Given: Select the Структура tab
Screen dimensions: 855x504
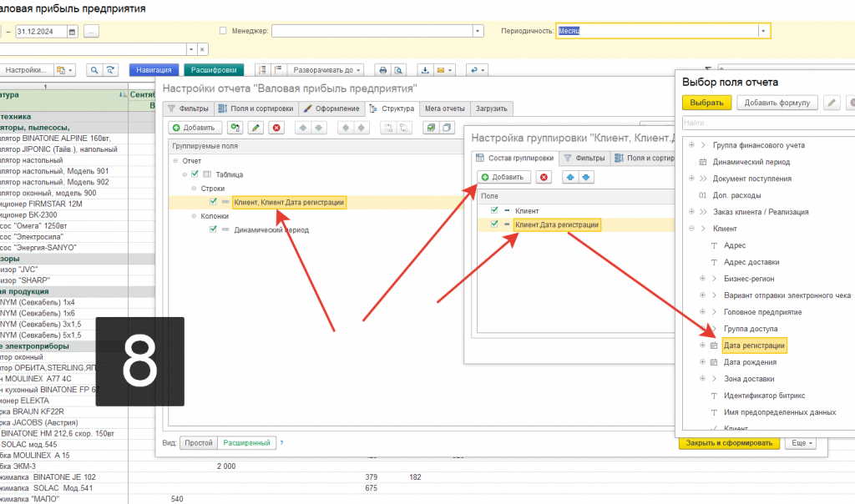Looking at the screenshot, I should [392, 108].
